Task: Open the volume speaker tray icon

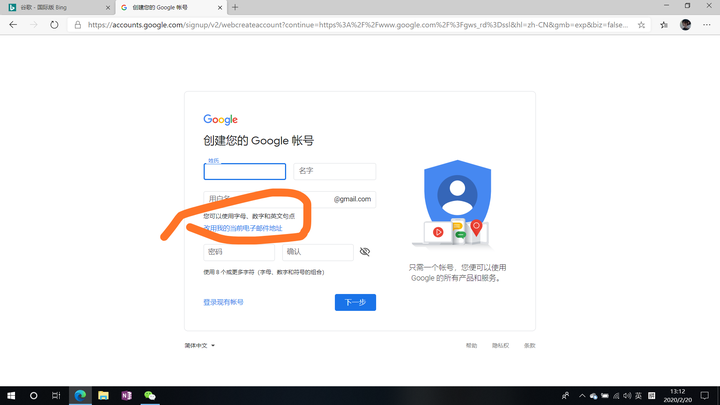Action: click(x=627, y=395)
